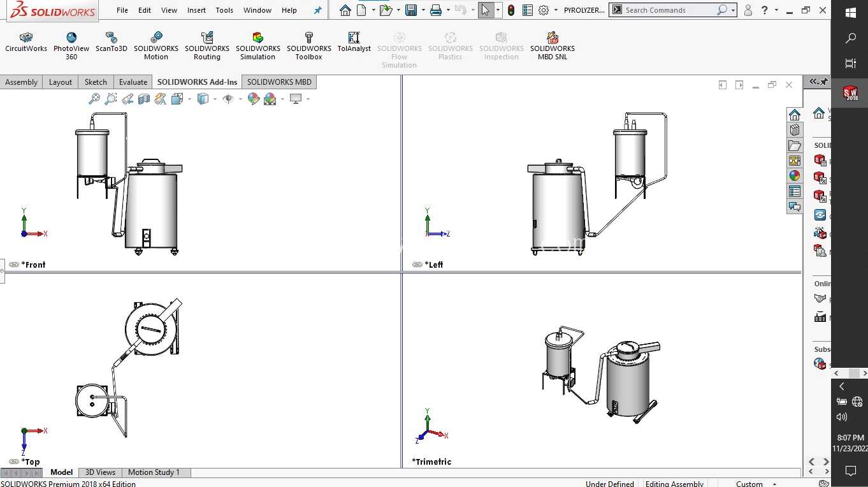Open the View Orientation dropdown arrow
Image resolution: width=868 pixels, height=487 pixels.
(x=189, y=99)
